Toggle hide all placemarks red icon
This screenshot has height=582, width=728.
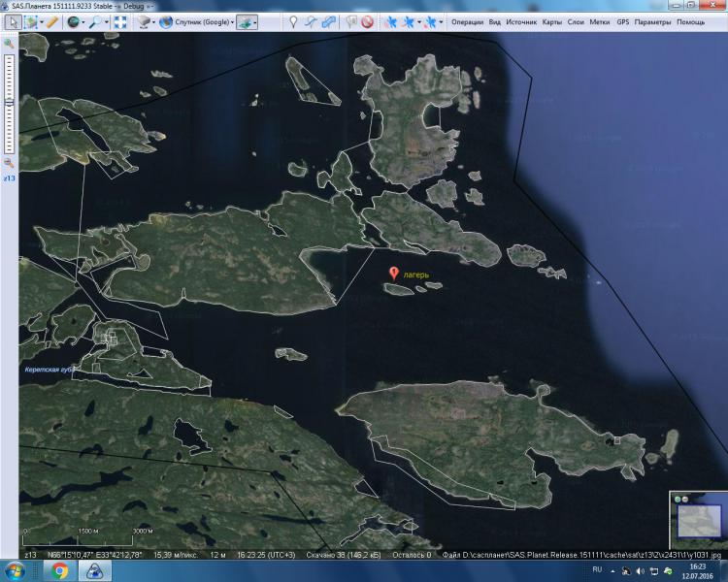[x=368, y=21]
